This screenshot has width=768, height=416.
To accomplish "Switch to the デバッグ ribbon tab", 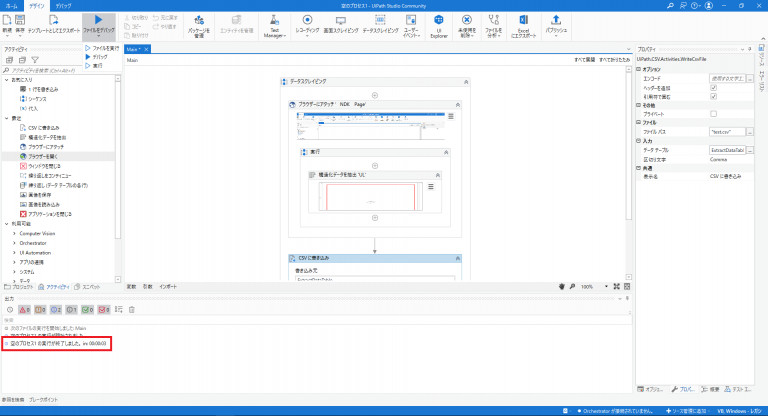I will 64,5.
